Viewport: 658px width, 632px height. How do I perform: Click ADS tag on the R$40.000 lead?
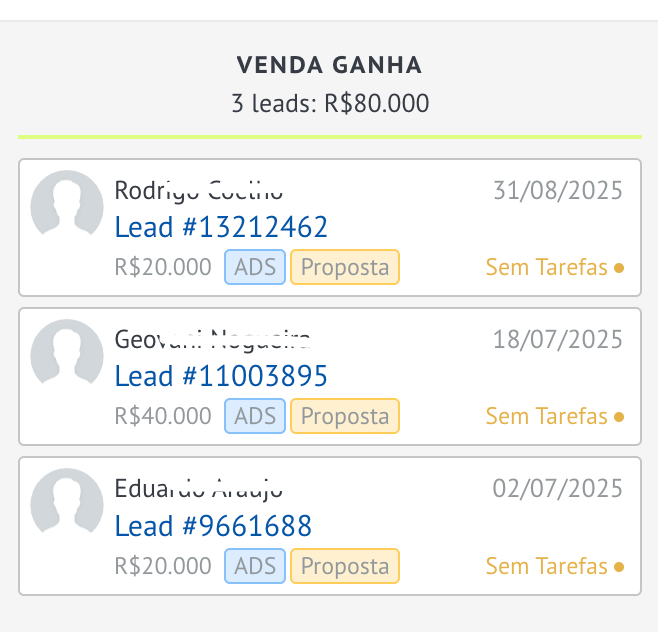(x=255, y=416)
